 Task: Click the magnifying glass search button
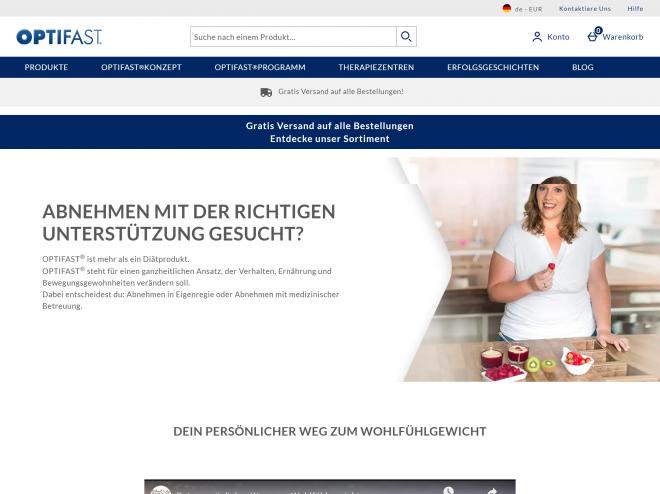(406, 37)
